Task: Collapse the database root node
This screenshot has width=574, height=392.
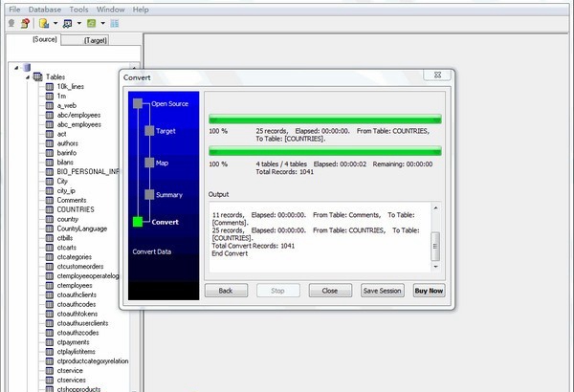Action: [16, 67]
